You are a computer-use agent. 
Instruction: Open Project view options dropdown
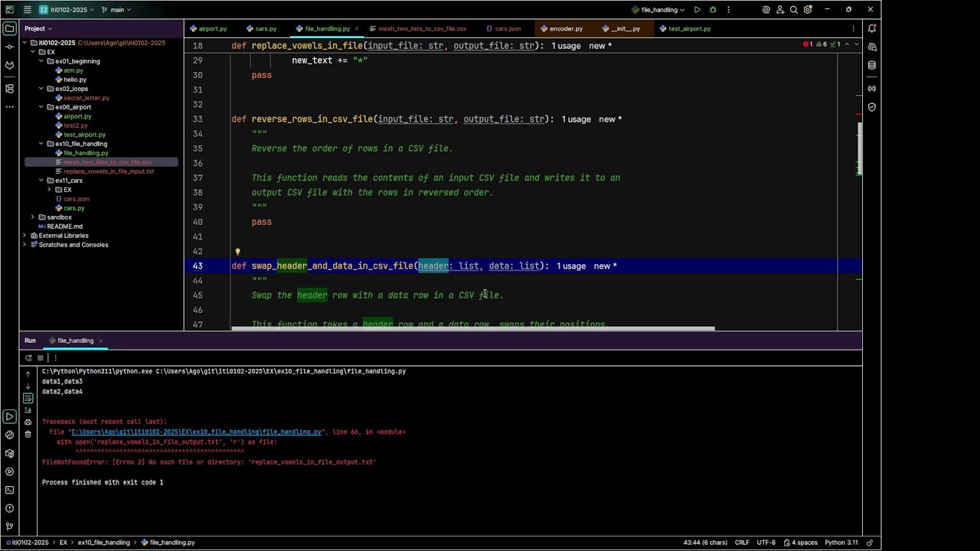coord(38,28)
